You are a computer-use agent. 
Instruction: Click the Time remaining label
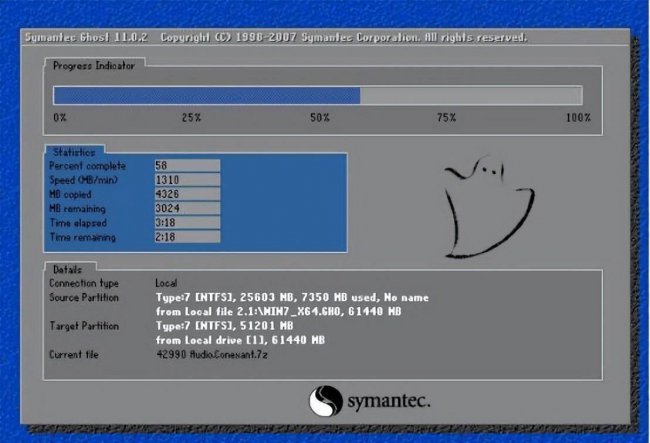(82, 237)
